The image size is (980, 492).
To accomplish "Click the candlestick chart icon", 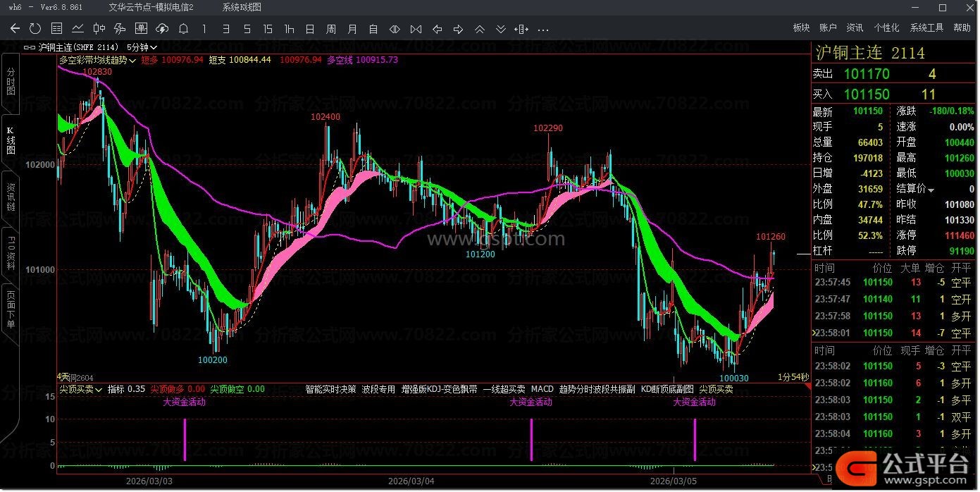I will point(99,29).
